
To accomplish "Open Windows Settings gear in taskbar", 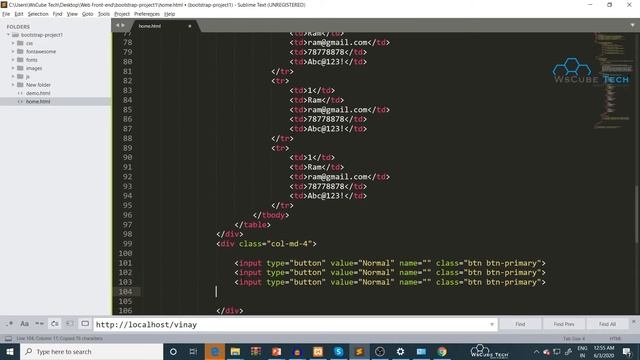I will tap(400, 351).
